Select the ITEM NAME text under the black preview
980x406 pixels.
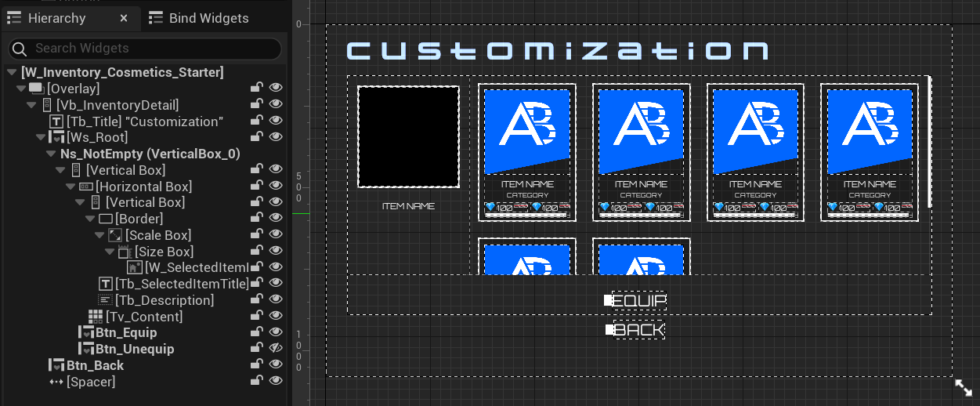pyautogui.click(x=408, y=206)
